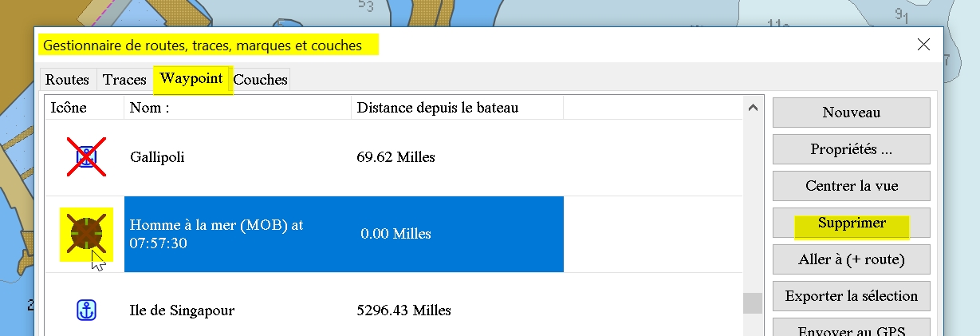Close the route and waypoint manager dialog
The width and height of the screenshot is (980, 336).
coord(923,45)
